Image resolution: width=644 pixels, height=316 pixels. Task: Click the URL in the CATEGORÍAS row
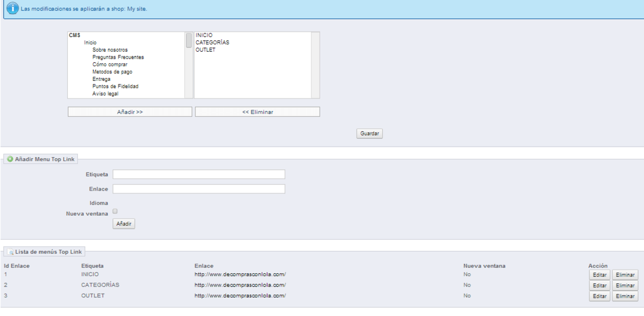point(240,285)
